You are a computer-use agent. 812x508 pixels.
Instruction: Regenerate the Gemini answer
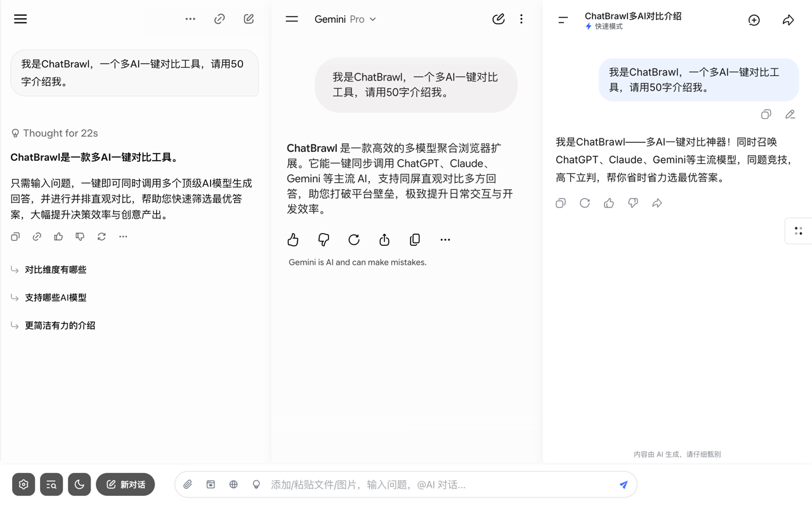354,239
